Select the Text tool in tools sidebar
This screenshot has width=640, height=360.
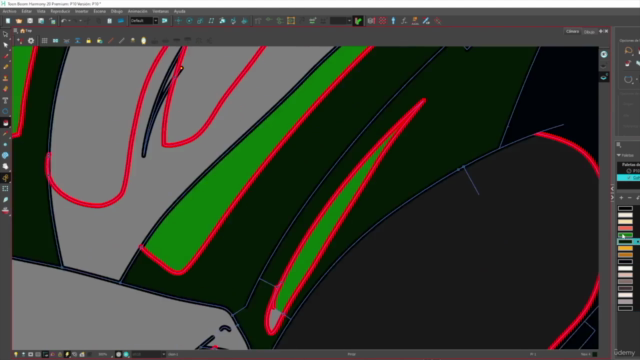click(x=5, y=100)
